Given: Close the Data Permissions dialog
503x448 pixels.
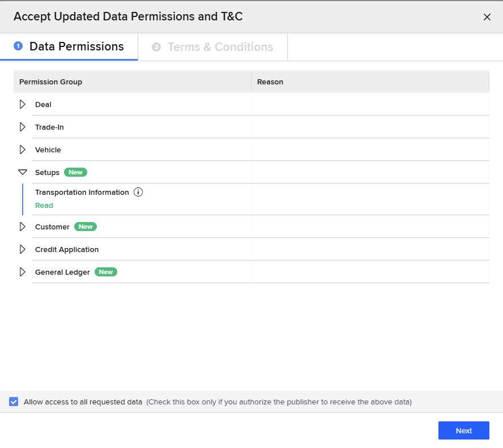Looking at the screenshot, I should (x=487, y=17).
